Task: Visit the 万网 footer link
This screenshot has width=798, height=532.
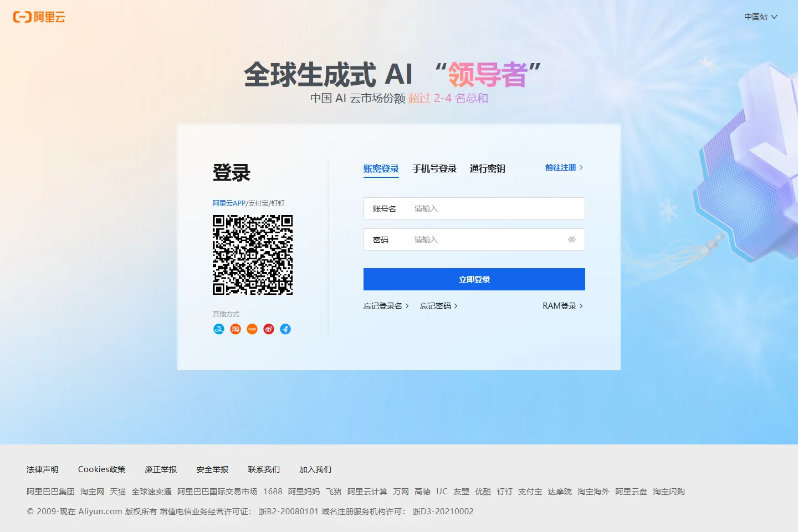Action: pos(401,492)
